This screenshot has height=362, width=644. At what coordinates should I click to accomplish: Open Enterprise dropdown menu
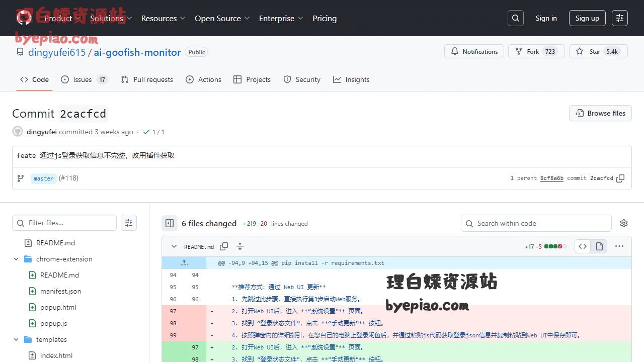[281, 18]
